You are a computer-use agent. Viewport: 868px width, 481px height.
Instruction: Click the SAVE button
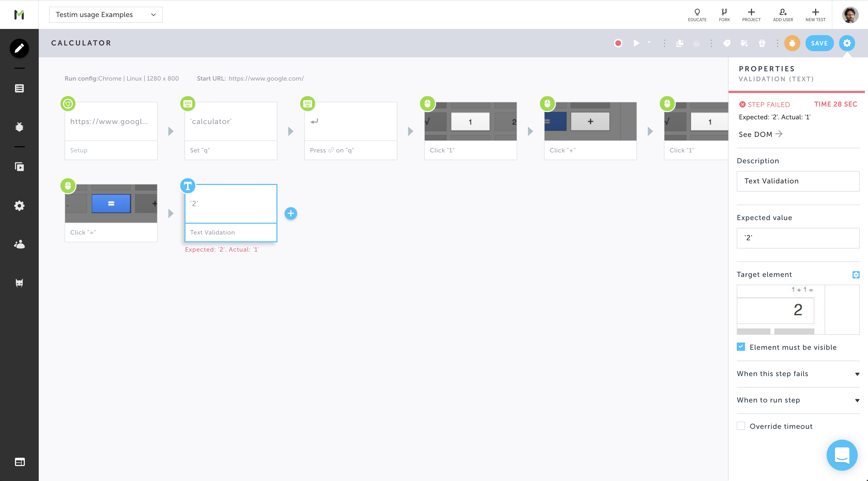tap(819, 43)
